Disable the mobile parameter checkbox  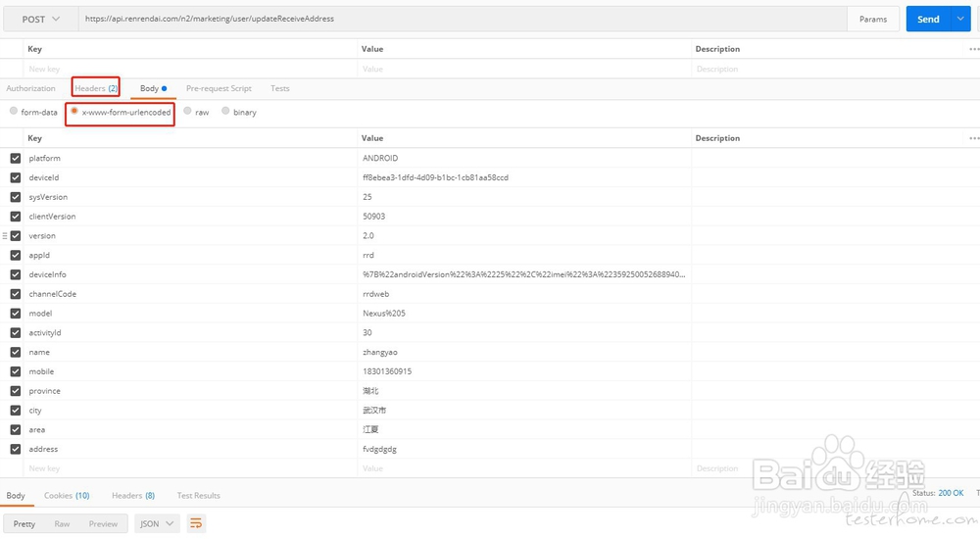(x=16, y=371)
